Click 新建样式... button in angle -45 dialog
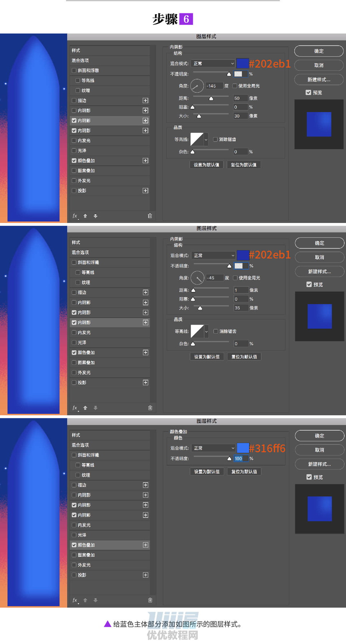Viewport: 346px width, 644px height. coord(319,271)
